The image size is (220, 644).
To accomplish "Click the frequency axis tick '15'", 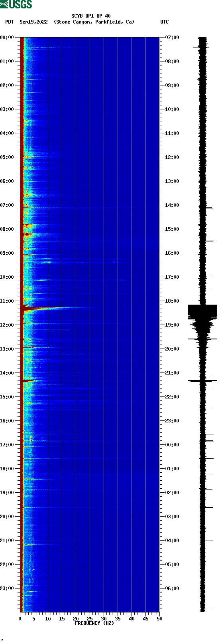I will (x=62, y=619).
